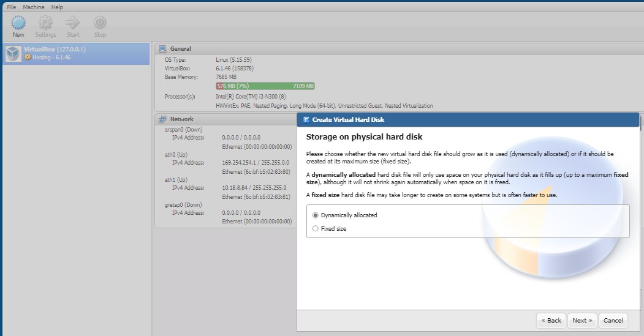The width and height of the screenshot is (644, 336).
Task: Click the General section monitor icon
Action: point(162,49)
